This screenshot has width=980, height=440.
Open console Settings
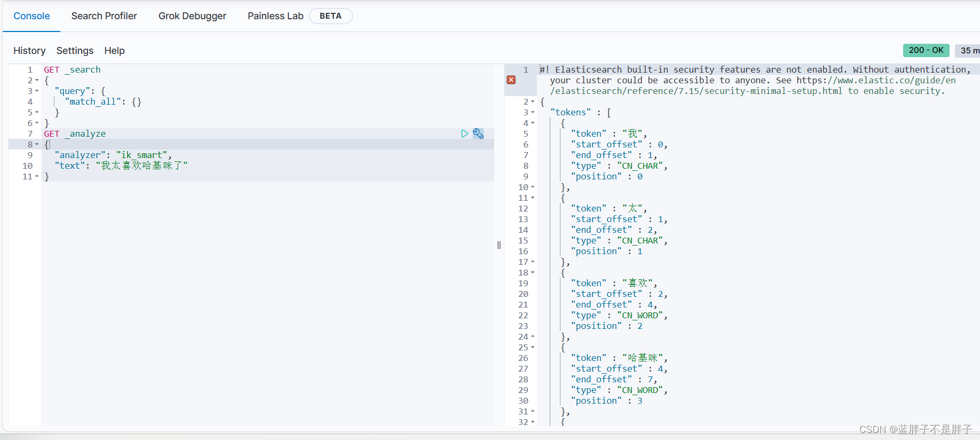(75, 51)
